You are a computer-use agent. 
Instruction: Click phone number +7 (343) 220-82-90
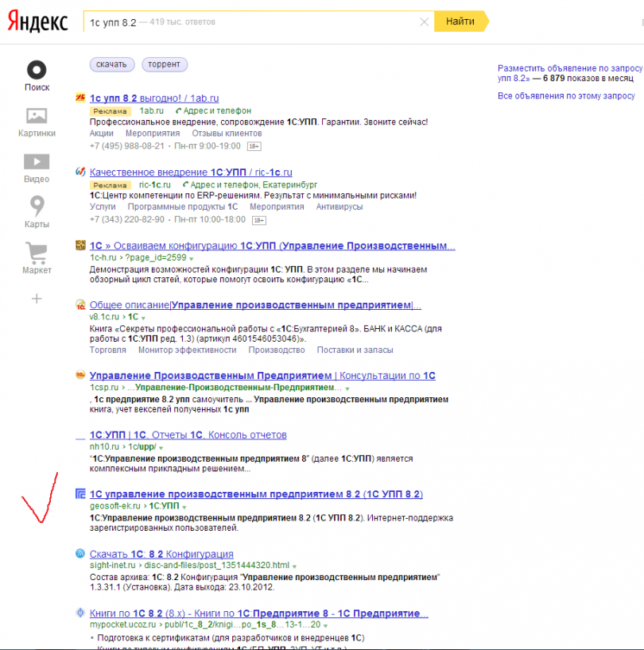127,219
